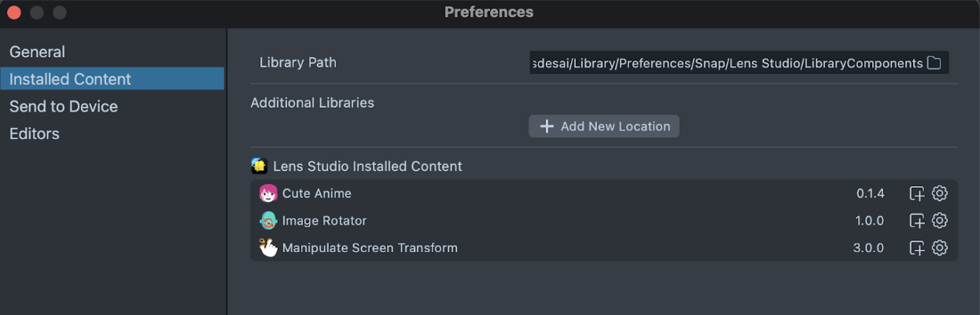Open the gear settings for Image Rotator
980x315 pixels.
[x=939, y=221]
